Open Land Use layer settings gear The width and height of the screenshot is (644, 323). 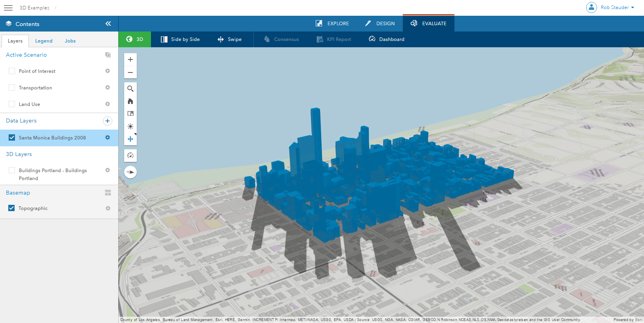click(108, 104)
